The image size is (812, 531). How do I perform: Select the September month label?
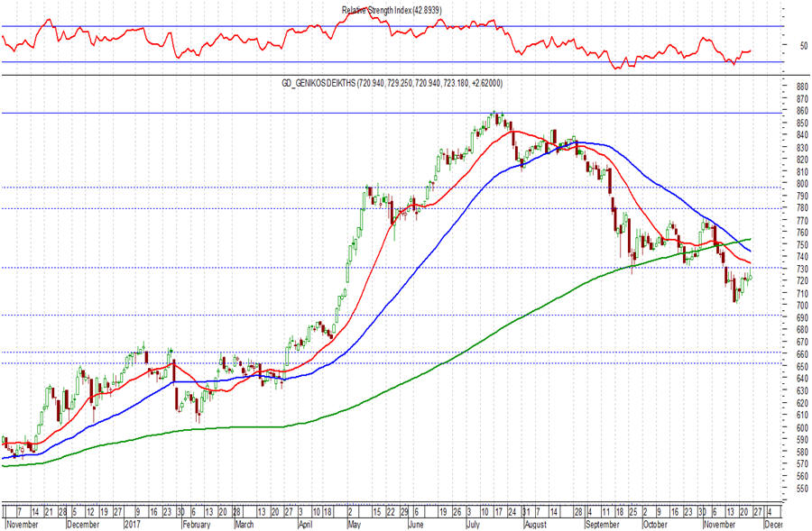coord(603,525)
